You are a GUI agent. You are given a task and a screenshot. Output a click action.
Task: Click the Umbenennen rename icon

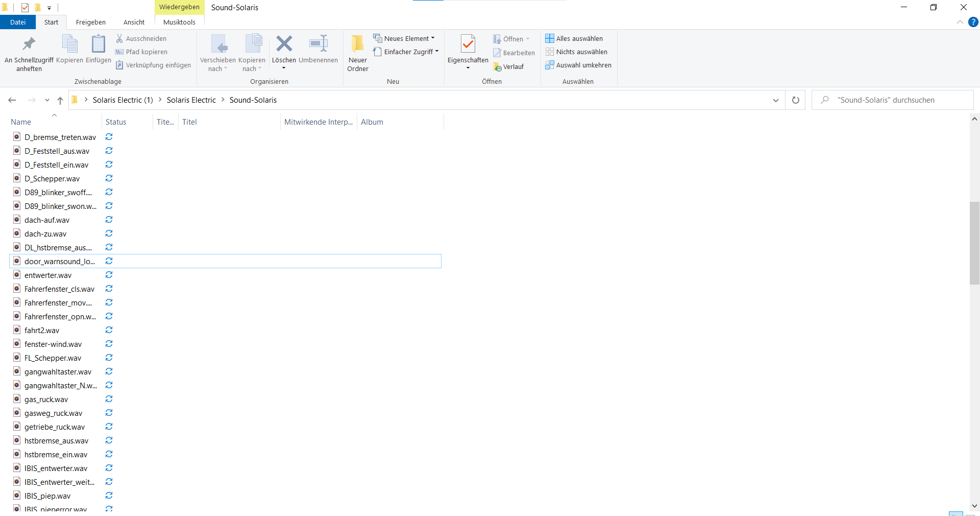318,44
